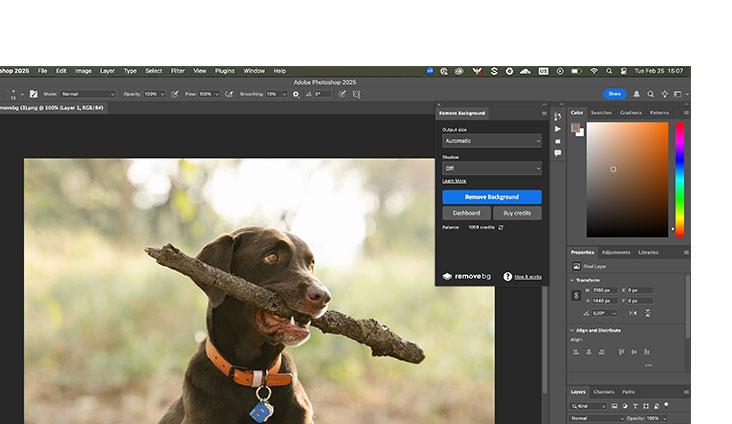
Task: Click the flip vertical icon
Action: tap(648, 313)
